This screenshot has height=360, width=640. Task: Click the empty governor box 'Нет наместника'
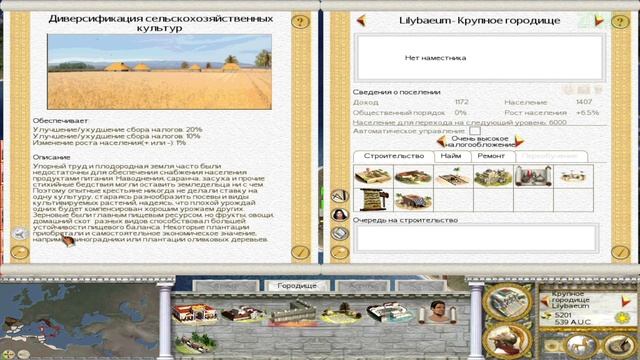[x=479, y=58]
